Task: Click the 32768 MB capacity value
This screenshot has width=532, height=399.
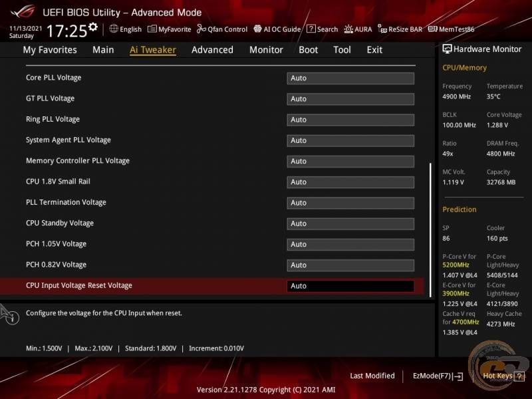Action: coord(501,182)
